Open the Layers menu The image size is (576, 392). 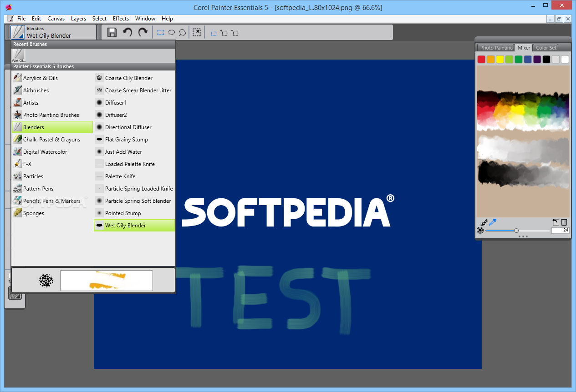[x=78, y=19]
